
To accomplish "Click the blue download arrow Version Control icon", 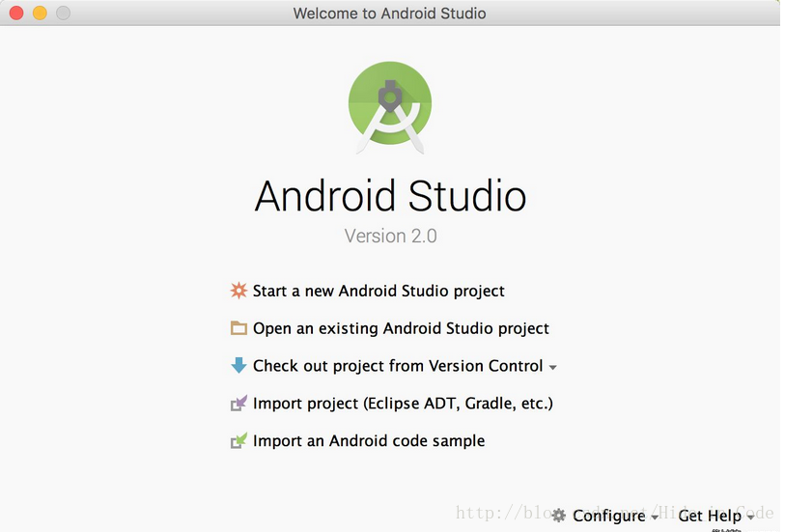I will [x=238, y=365].
